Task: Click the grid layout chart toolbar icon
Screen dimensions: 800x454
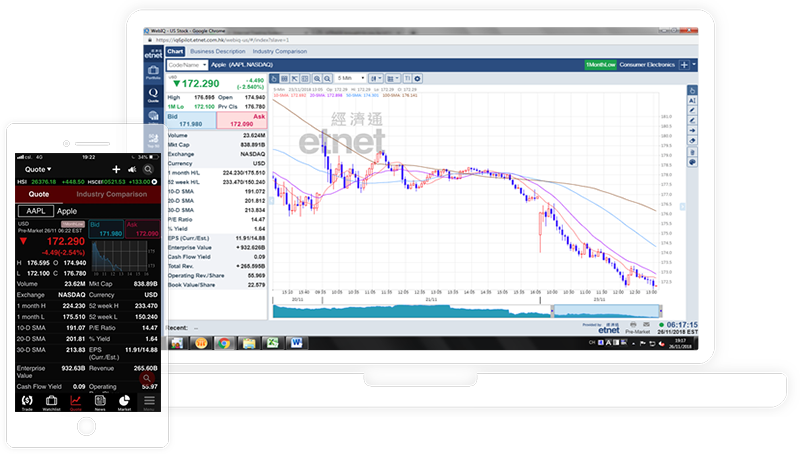Action: coord(285,79)
